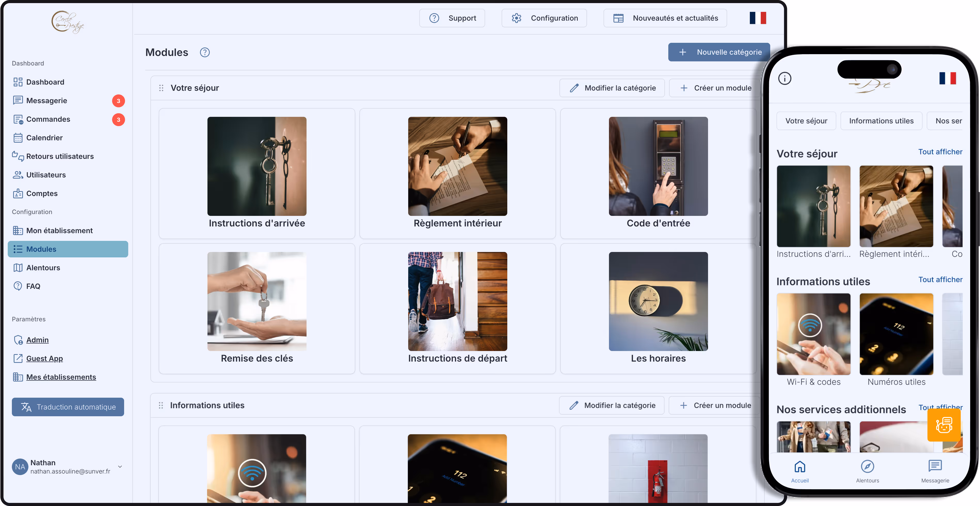Click the Mes établissements link
This screenshot has height=506, width=980.
pyautogui.click(x=61, y=377)
